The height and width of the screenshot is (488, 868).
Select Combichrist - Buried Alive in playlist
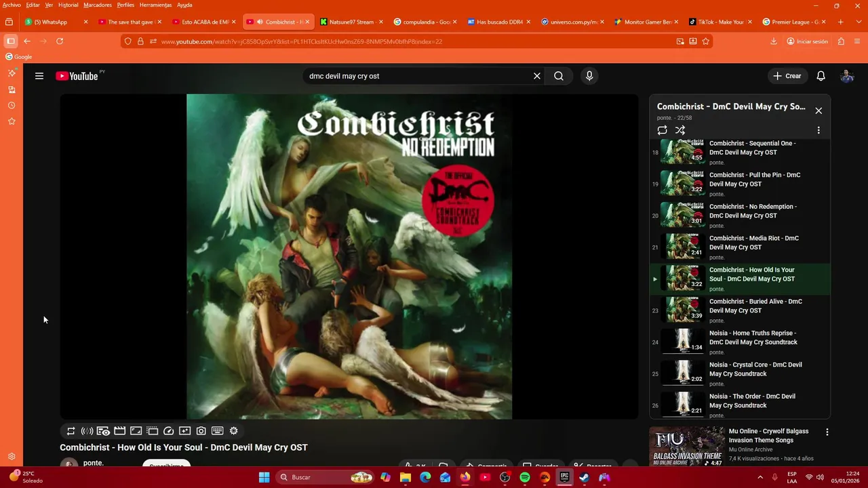(x=740, y=310)
